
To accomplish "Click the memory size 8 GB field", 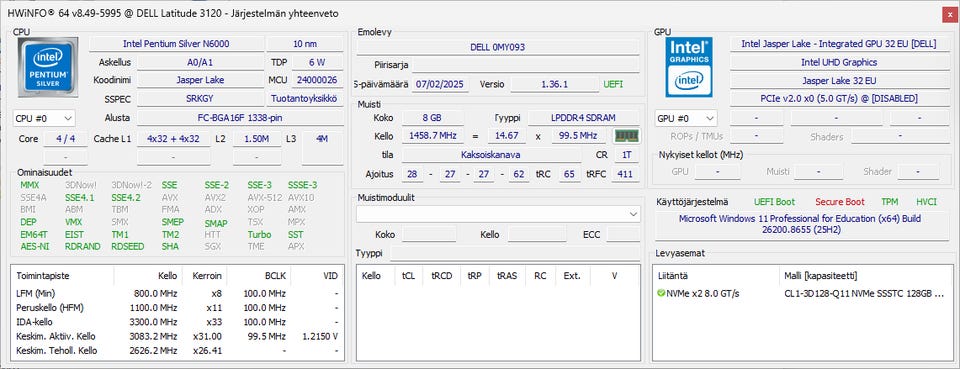I will click(432, 117).
